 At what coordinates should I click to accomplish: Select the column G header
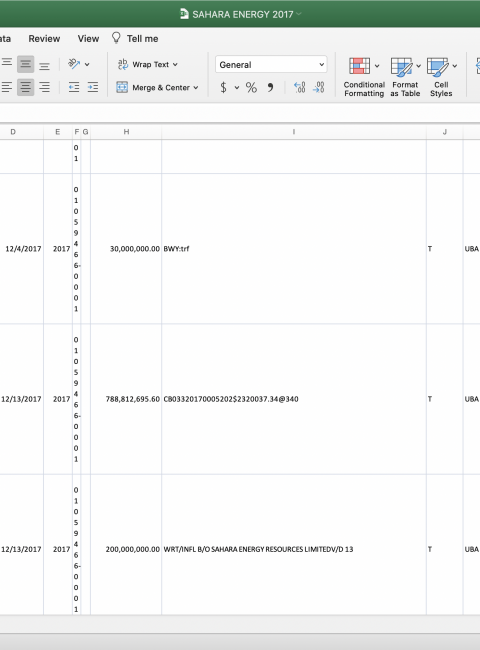(x=85, y=132)
